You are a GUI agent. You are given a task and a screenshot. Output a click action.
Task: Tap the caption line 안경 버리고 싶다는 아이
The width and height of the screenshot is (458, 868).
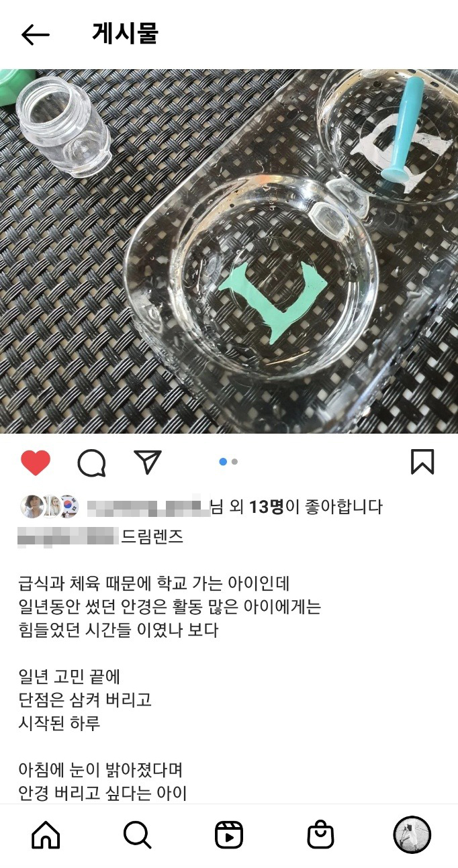point(103,794)
